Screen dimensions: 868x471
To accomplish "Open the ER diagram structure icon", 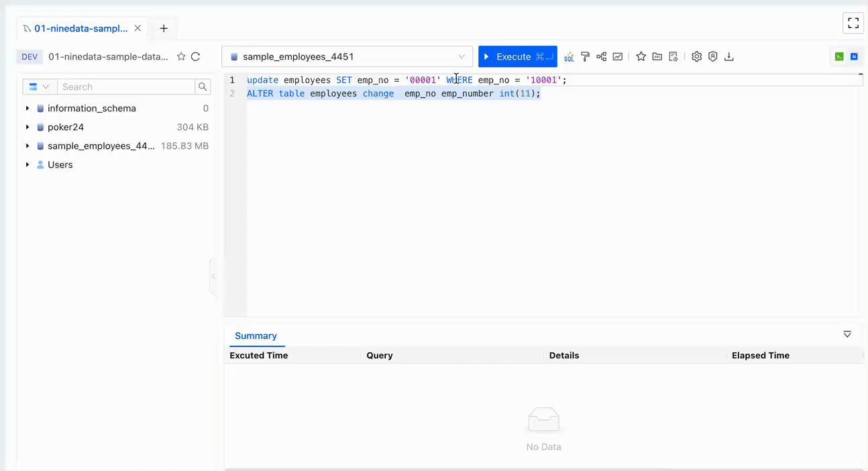I will click(x=602, y=57).
